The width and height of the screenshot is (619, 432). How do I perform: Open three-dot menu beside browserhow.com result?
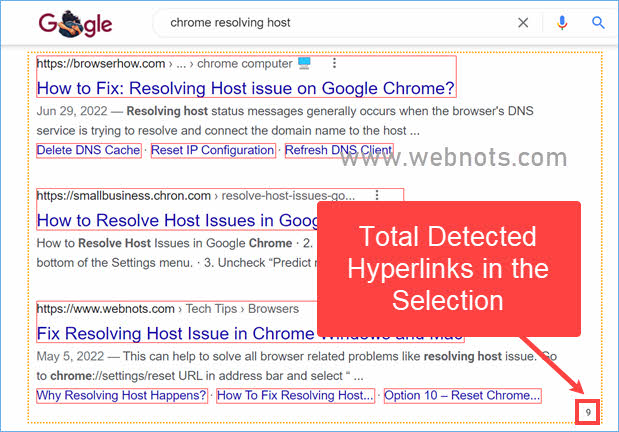(x=334, y=64)
